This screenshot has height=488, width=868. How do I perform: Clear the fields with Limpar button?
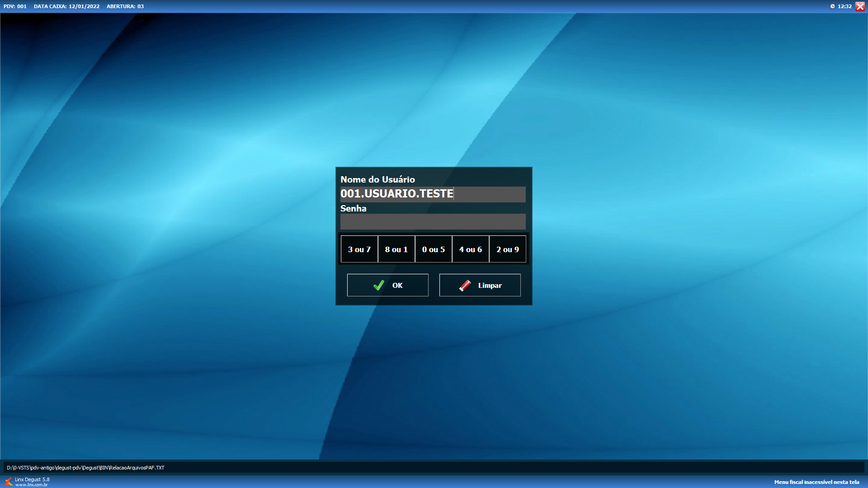(x=480, y=285)
